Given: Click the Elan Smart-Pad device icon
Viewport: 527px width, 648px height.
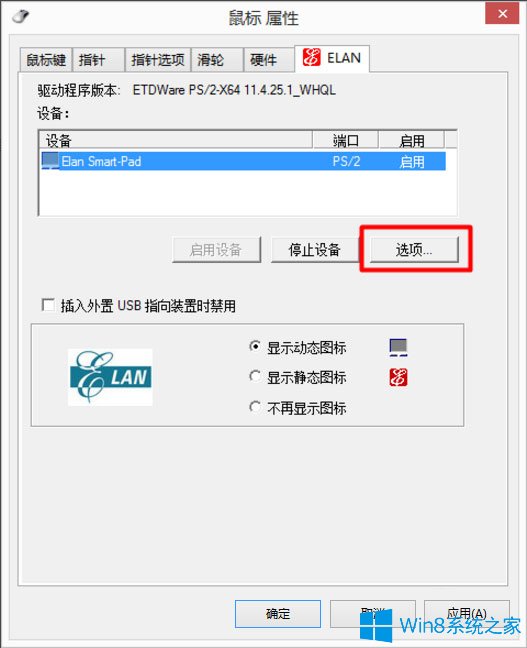Looking at the screenshot, I should 50,161.
